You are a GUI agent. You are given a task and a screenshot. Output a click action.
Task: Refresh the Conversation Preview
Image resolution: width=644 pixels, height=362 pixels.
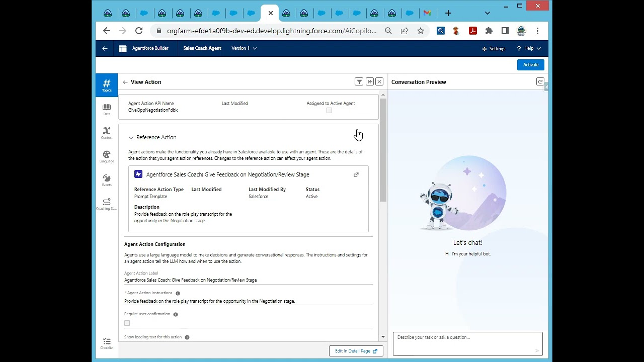(540, 81)
